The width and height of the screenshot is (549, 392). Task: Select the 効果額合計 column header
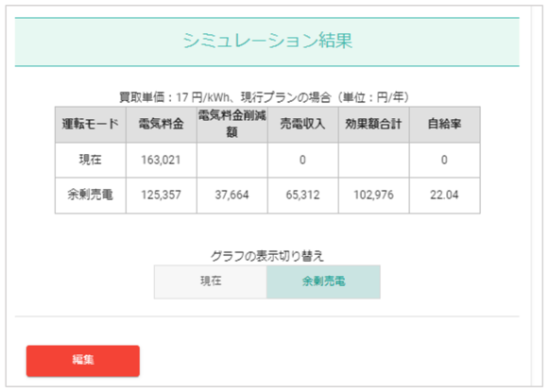point(373,125)
